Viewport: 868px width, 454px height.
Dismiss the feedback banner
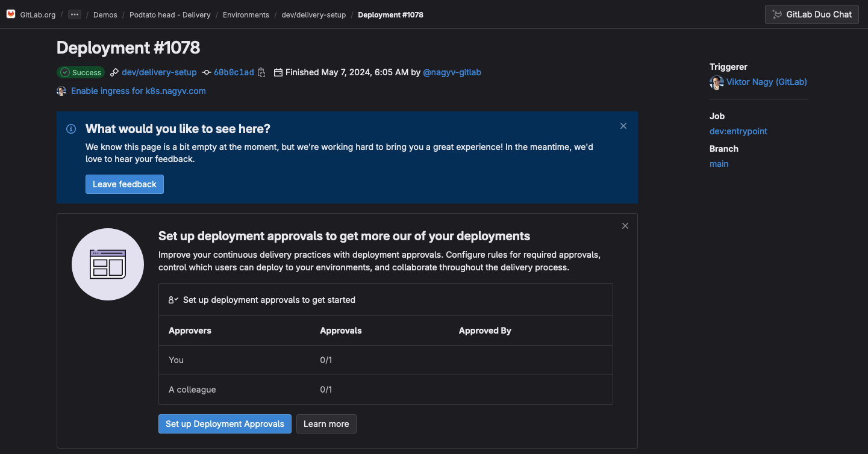click(623, 126)
